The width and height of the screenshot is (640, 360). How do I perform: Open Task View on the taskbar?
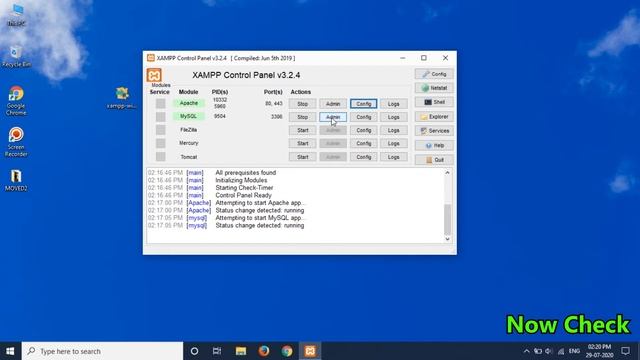(217, 351)
